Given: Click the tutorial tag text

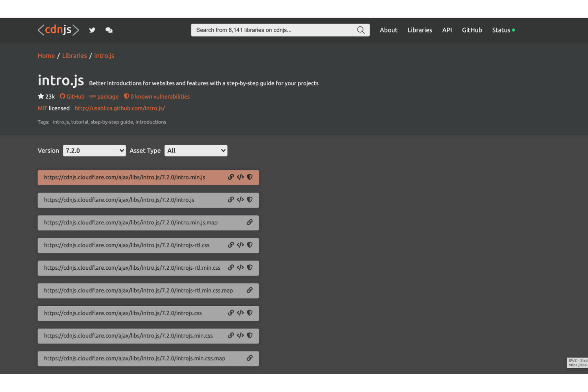Looking at the screenshot, I should pyautogui.click(x=79, y=122).
